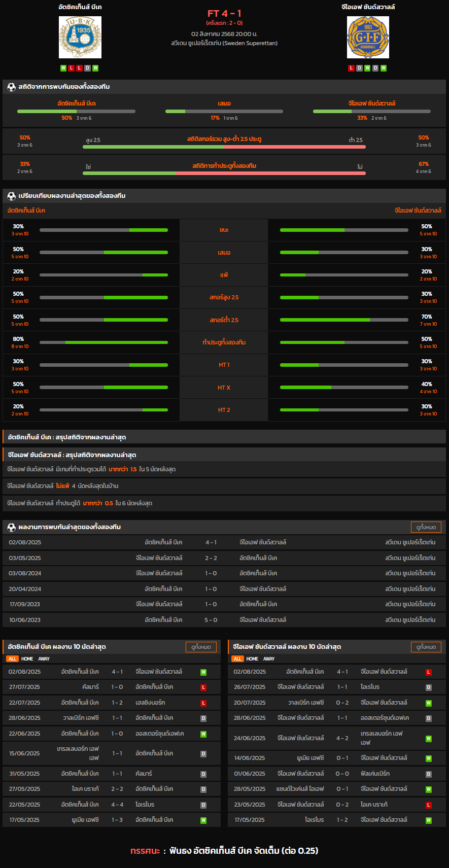
Task: Click L badge on Utsiktens 22/07/2025 row
Action: click(203, 703)
